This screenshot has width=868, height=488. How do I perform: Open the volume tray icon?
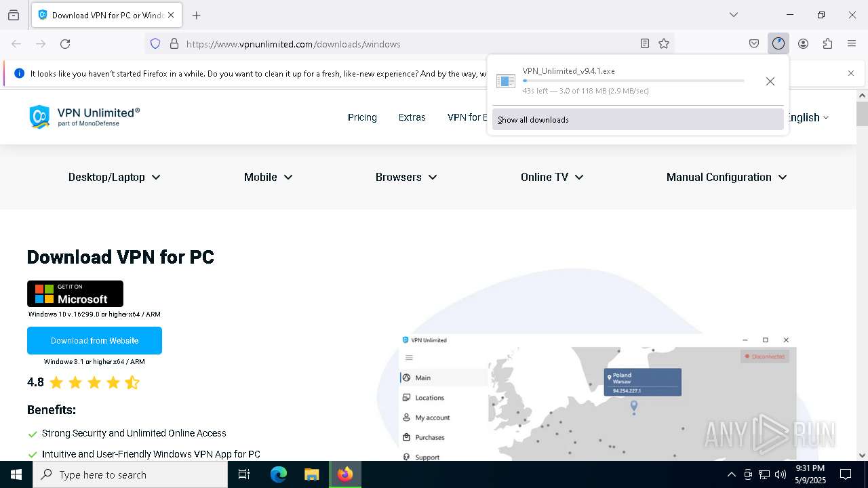781,474
